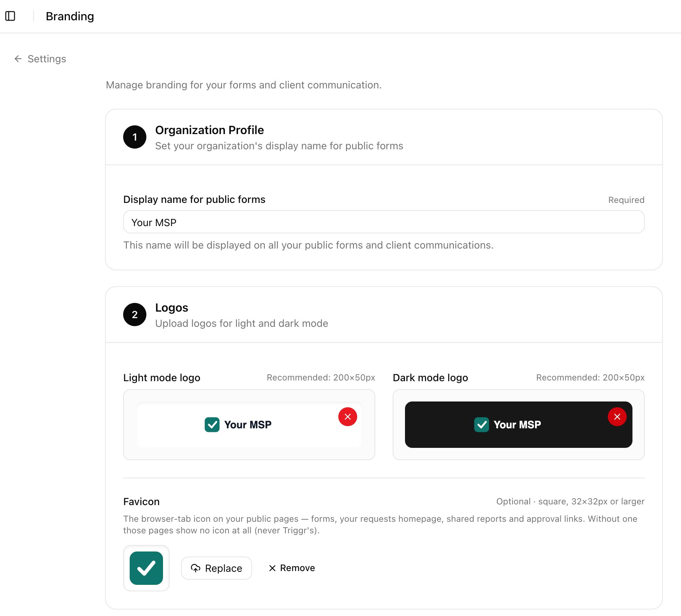Click "Display name for public forms" label
The image size is (681, 616).
[x=194, y=199]
